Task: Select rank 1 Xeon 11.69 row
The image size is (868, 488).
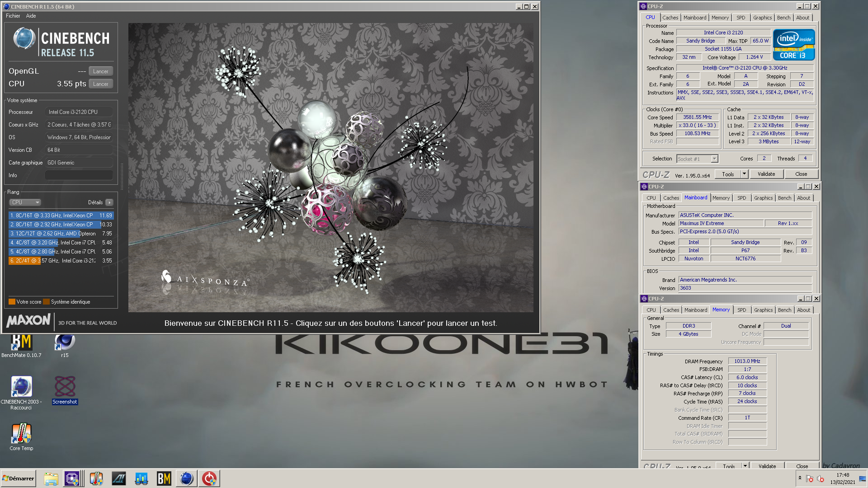Action: click(x=61, y=216)
